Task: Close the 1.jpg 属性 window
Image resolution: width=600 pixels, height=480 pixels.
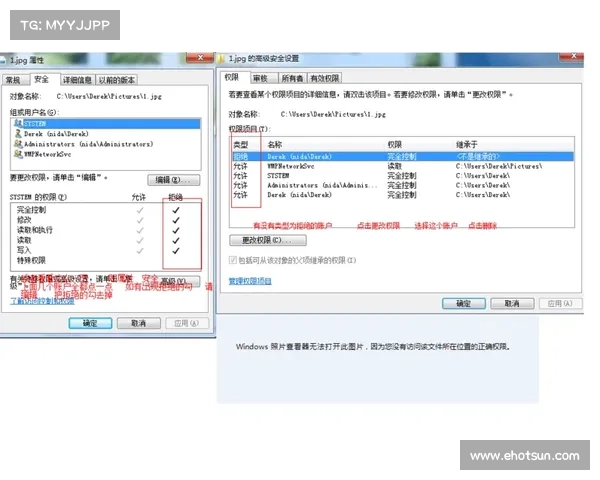Action: coord(200,58)
